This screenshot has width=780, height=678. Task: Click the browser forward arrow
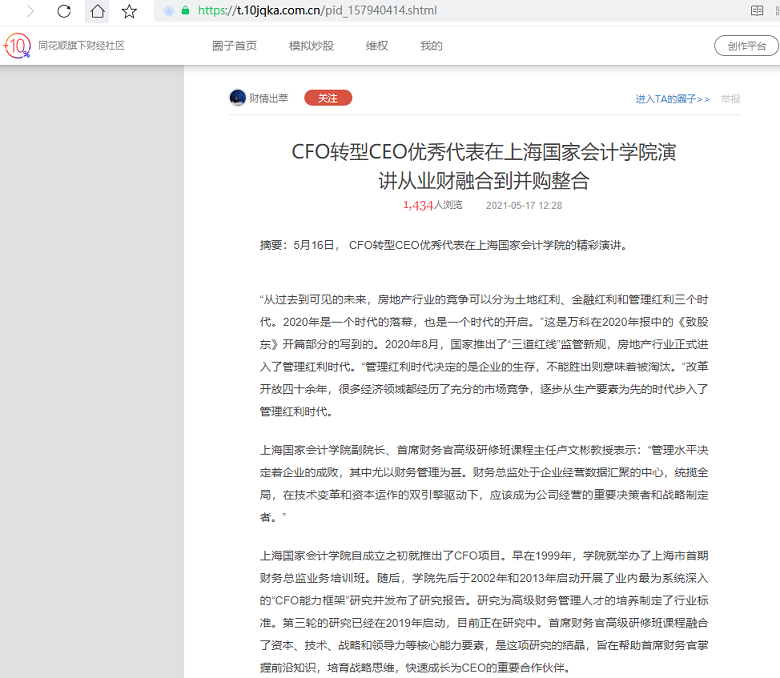click(x=29, y=11)
